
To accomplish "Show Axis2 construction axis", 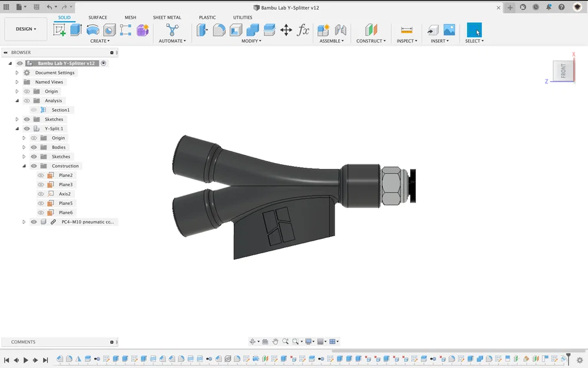I will point(41,194).
